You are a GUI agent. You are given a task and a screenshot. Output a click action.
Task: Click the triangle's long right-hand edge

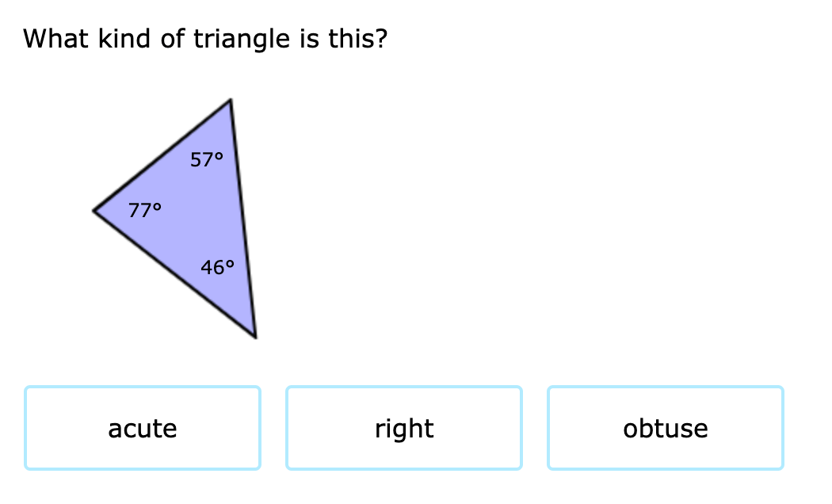243,219
